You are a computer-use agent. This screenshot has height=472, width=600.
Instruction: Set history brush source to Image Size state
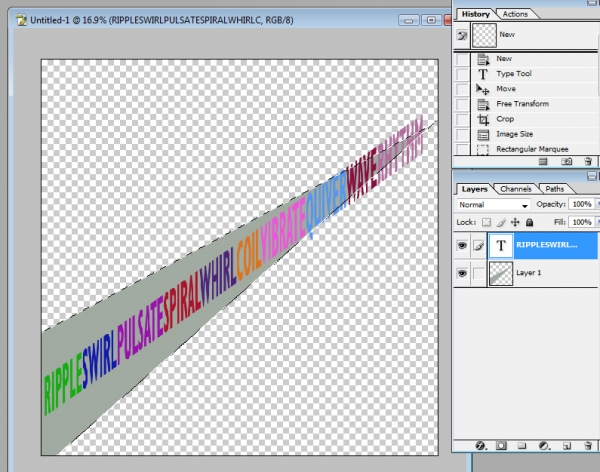coord(463,134)
